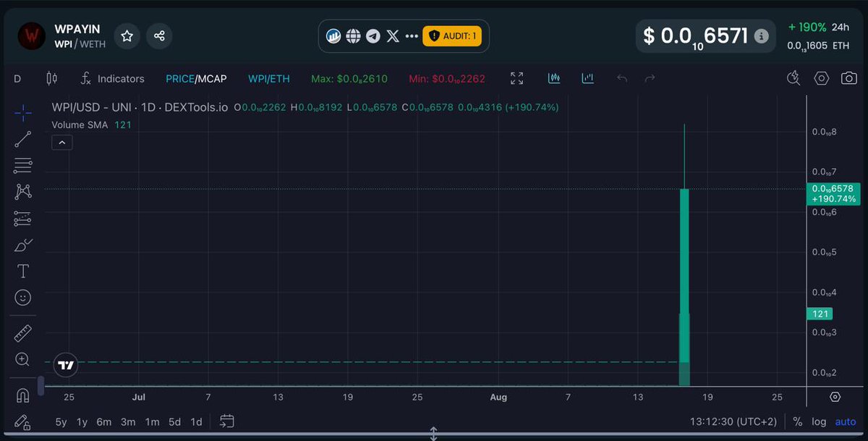Click the 121 volume axis label
Screen dimensions: 868x441
[820, 314]
